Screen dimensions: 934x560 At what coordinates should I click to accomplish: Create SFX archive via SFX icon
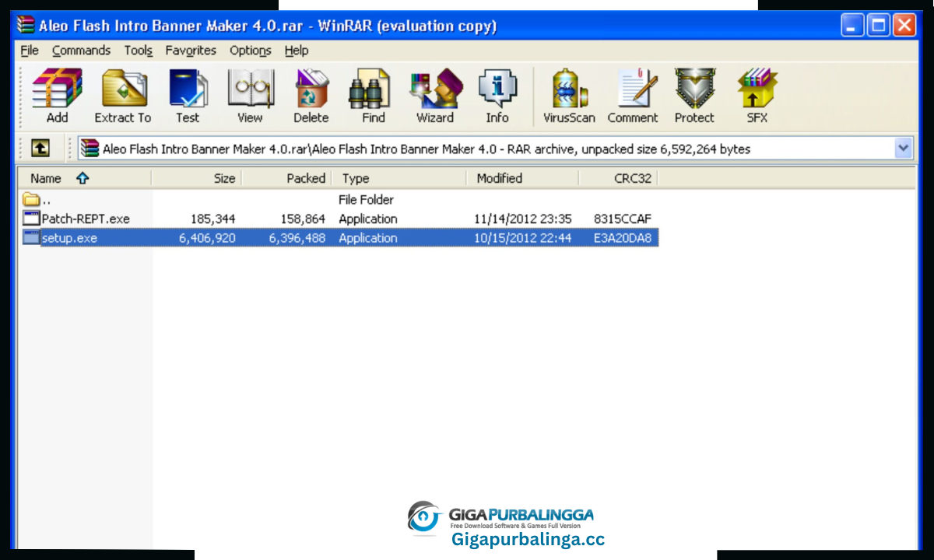(757, 96)
